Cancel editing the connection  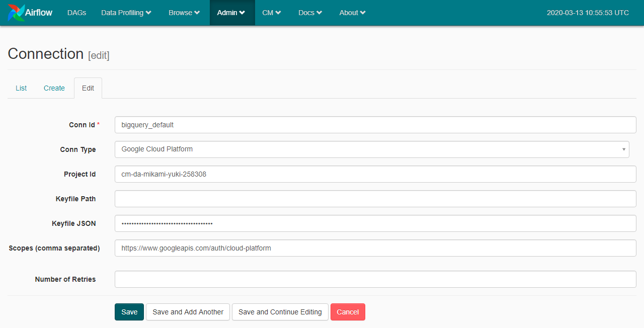pos(348,312)
